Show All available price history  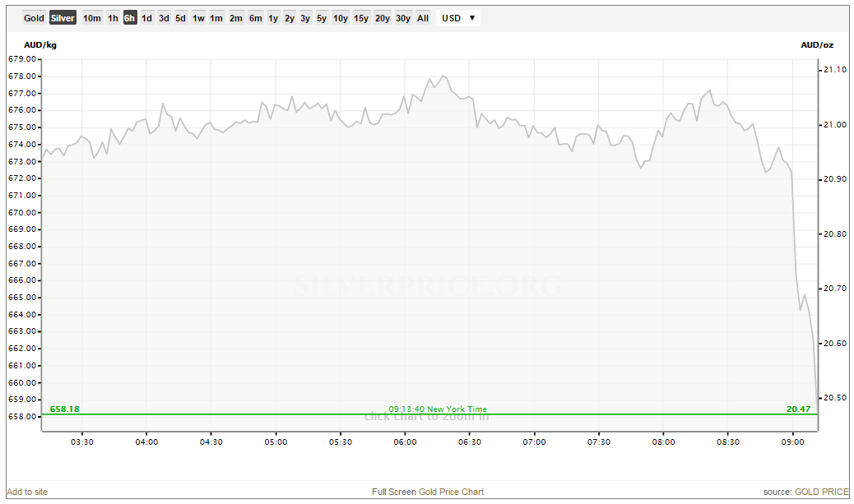click(x=423, y=18)
